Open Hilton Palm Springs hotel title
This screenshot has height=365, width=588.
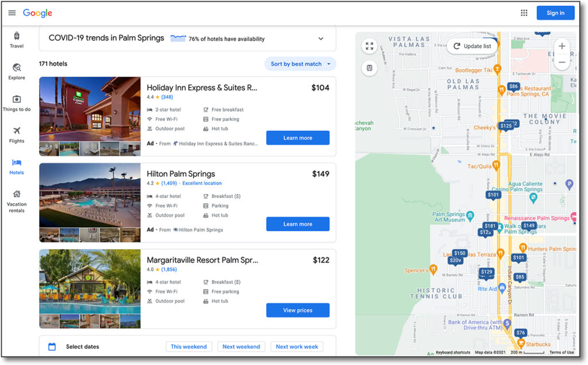(x=181, y=174)
